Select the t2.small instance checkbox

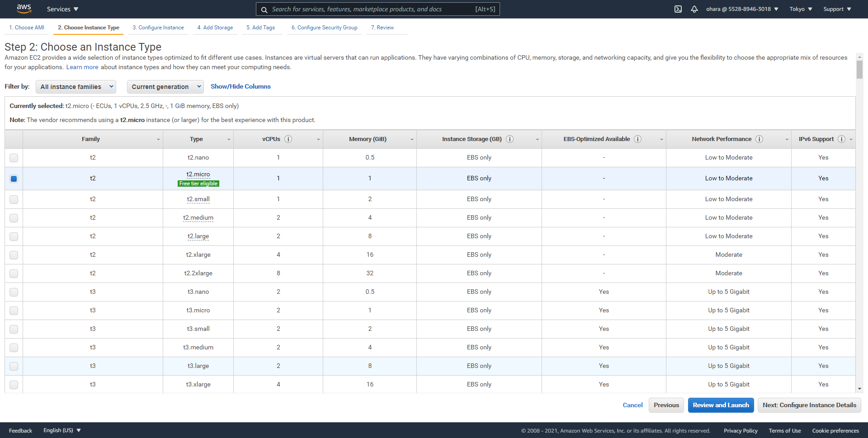pyautogui.click(x=14, y=199)
